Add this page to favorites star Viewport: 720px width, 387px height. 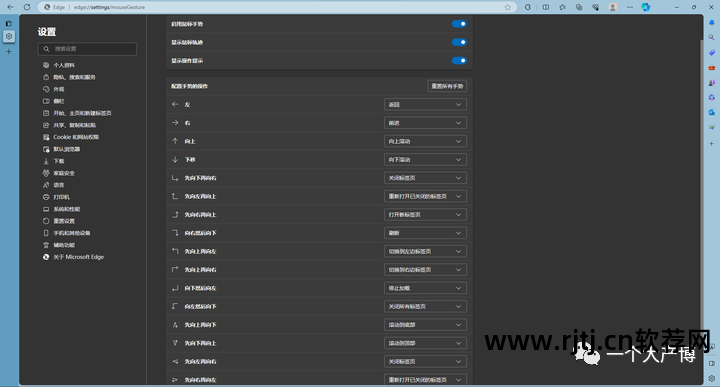pos(507,7)
